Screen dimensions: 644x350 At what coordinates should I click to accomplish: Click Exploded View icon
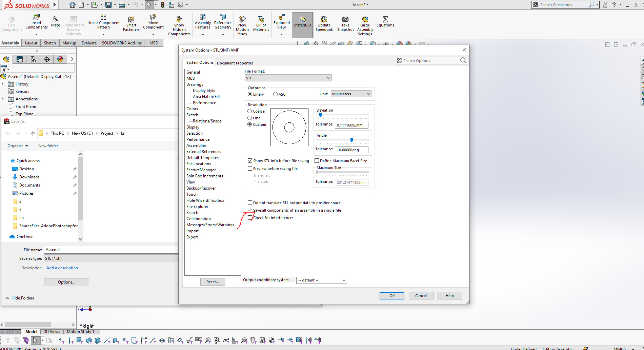[281, 17]
